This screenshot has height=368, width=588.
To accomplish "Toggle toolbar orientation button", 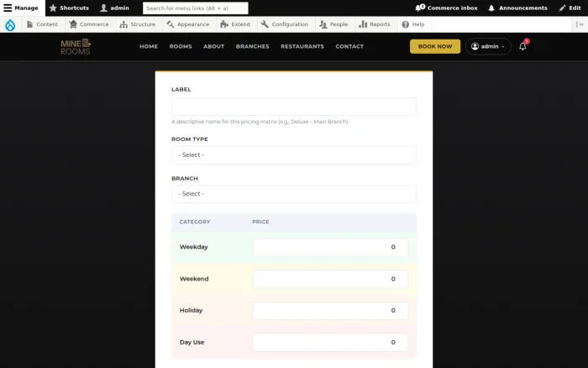I will [580, 24].
